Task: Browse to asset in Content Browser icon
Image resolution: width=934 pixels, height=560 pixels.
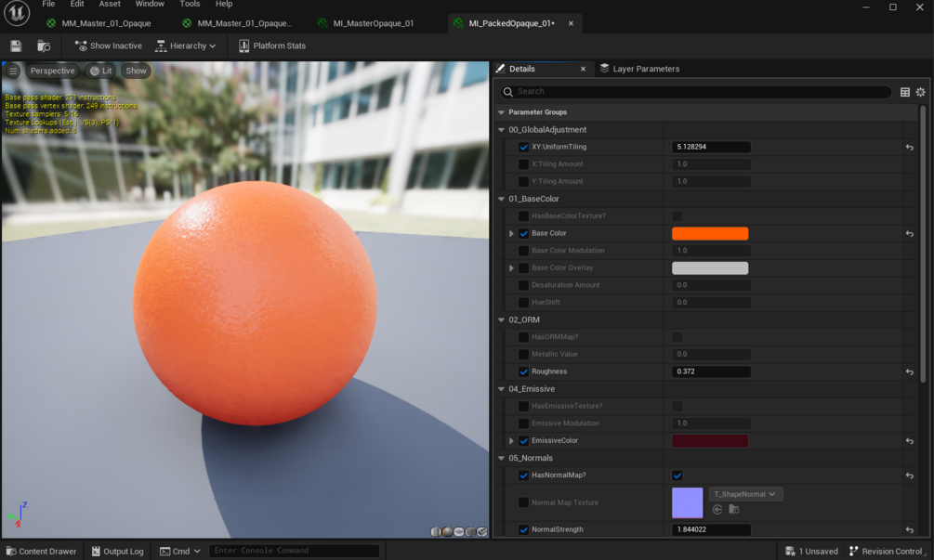Action: (x=44, y=46)
